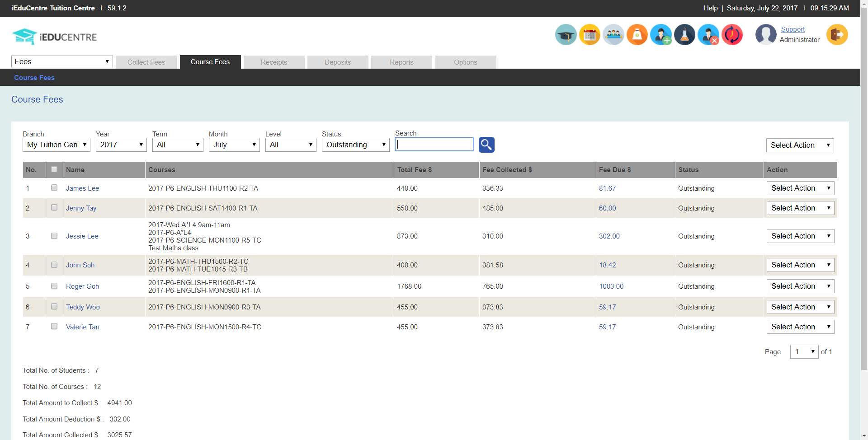Tick the checkbox for Roger Goh
This screenshot has width=868, height=440.
pyautogui.click(x=54, y=286)
